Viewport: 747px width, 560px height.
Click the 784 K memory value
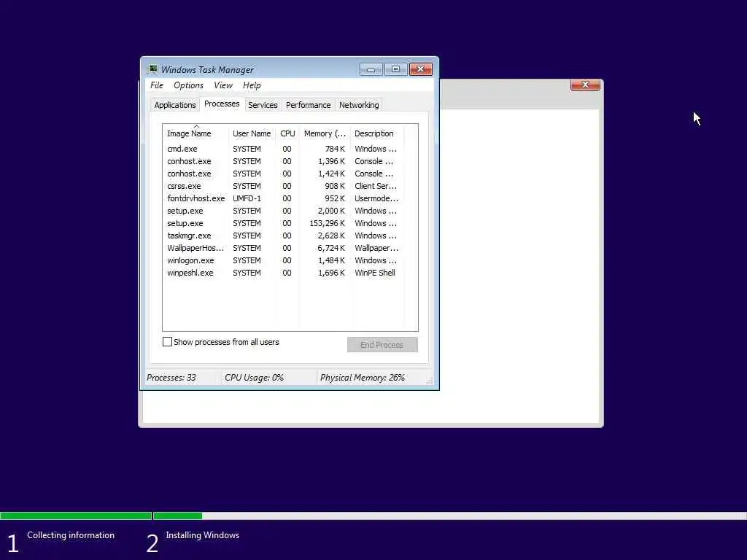[335, 149]
